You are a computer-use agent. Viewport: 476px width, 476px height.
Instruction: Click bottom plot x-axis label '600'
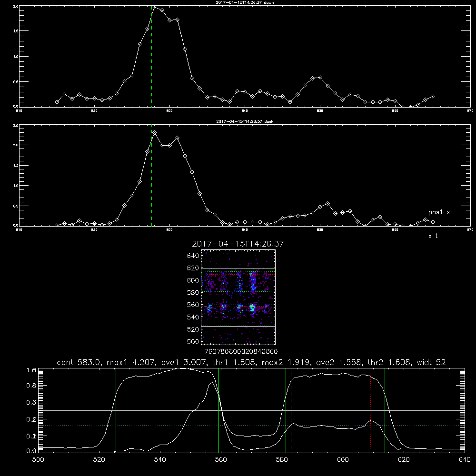(x=343, y=460)
